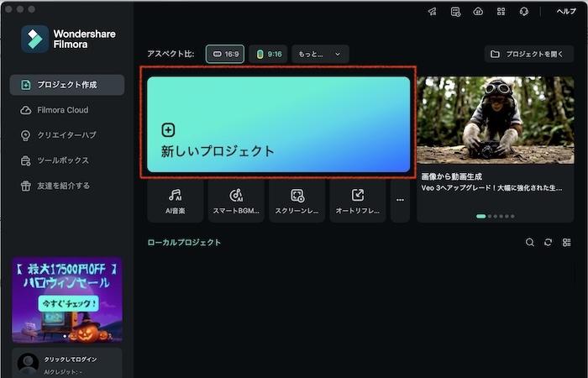The width and height of the screenshot is (588, 378).
Task: Select the プロジェクト作成 sidebar item
Action: pos(67,85)
